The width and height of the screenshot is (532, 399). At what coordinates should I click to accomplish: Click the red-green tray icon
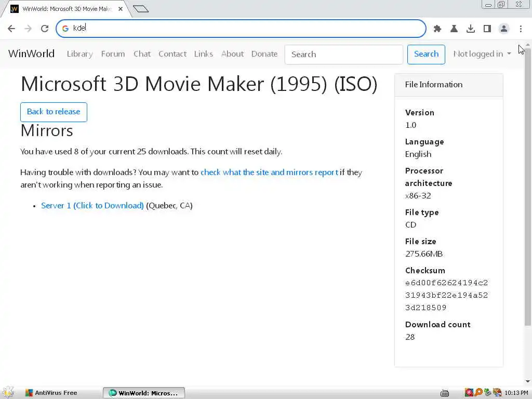469,393
